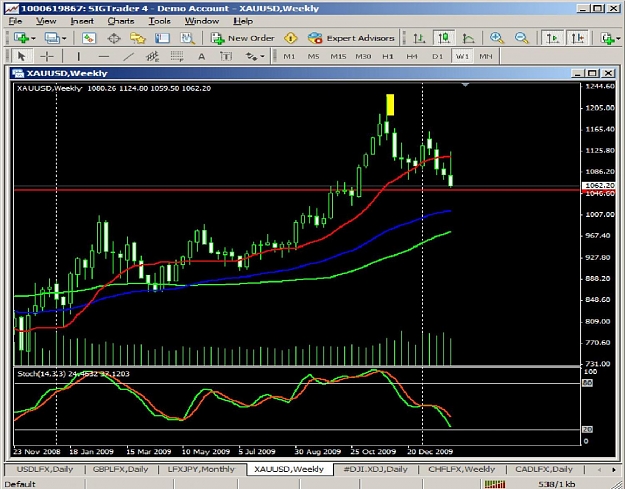Image resolution: width=625 pixels, height=489 pixels.
Task: Switch to the USDLFX,Daily chart tab
Action: pos(45,469)
